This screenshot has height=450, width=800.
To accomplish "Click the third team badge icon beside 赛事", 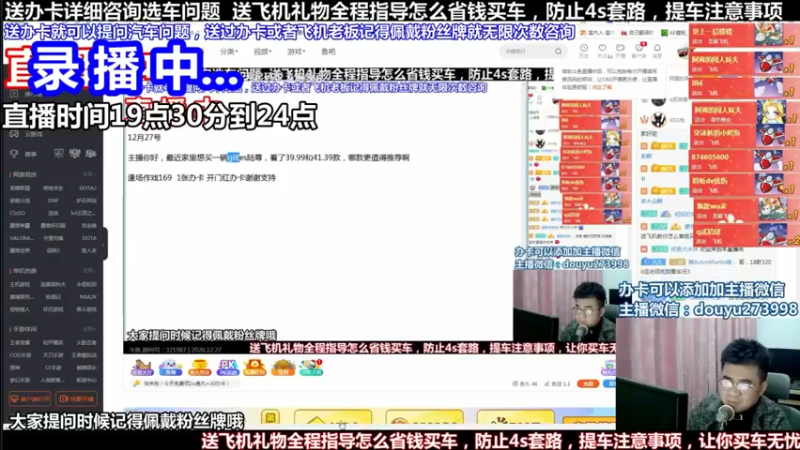I will 91,153.
